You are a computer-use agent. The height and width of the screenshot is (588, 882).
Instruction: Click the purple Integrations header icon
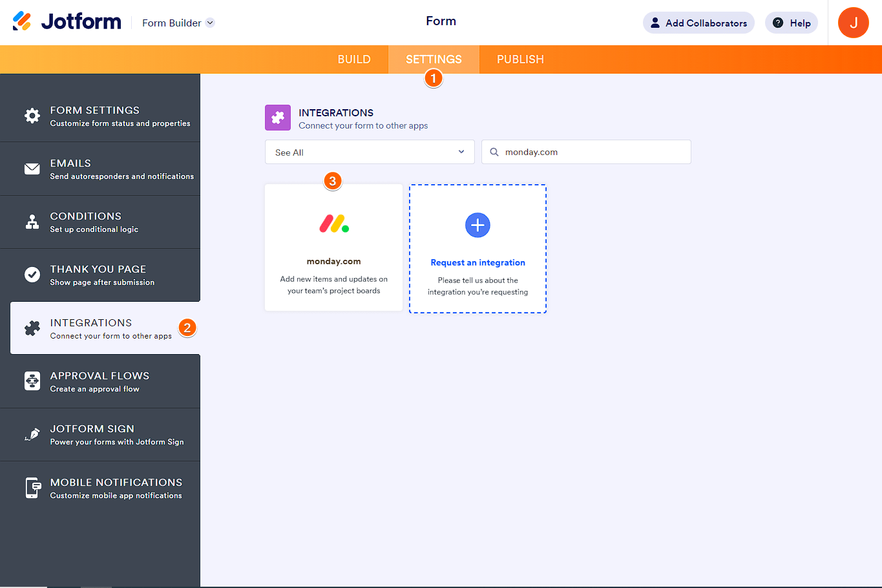pyautogui.click(x=277, y=118)
